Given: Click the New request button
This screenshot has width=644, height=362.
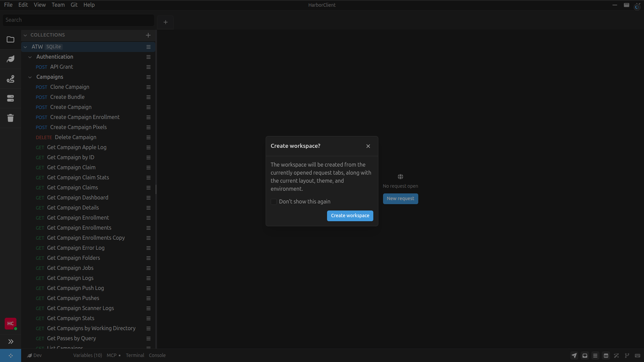Looking at the screenshot, I should click(x=400, y=199).
